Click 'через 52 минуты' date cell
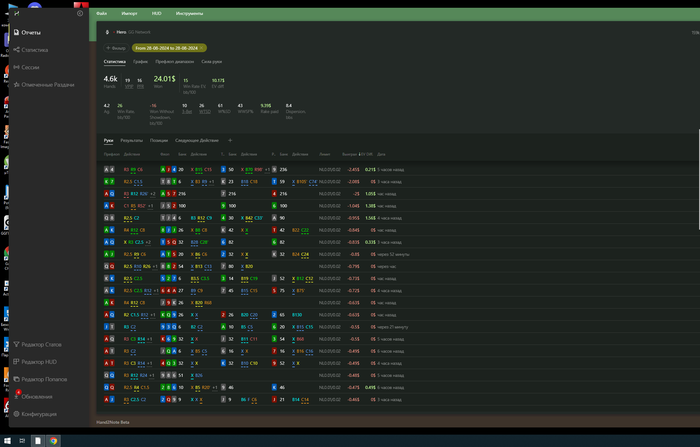Image resolution: width=700 pixels, height=447 pixels. pos(393,255)
